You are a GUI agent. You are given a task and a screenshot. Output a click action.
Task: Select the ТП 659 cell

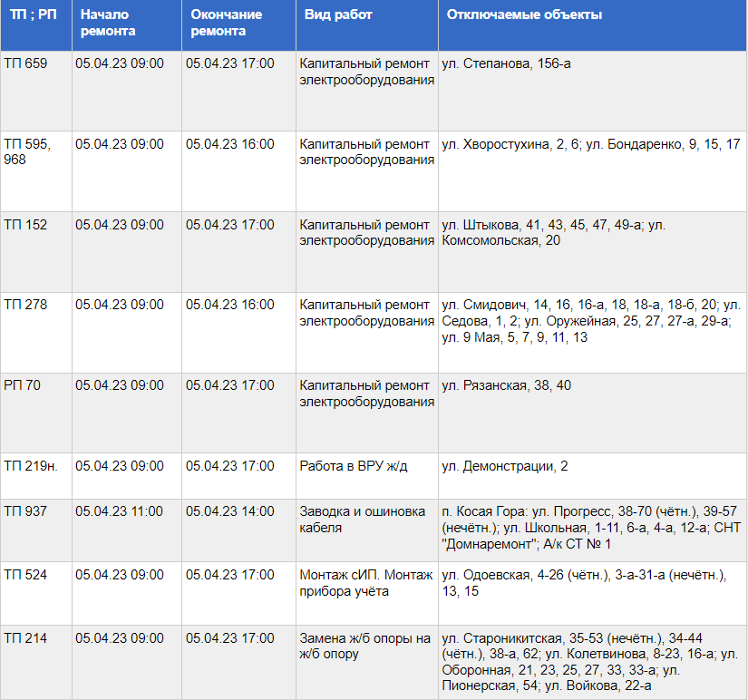pos(25,63)
